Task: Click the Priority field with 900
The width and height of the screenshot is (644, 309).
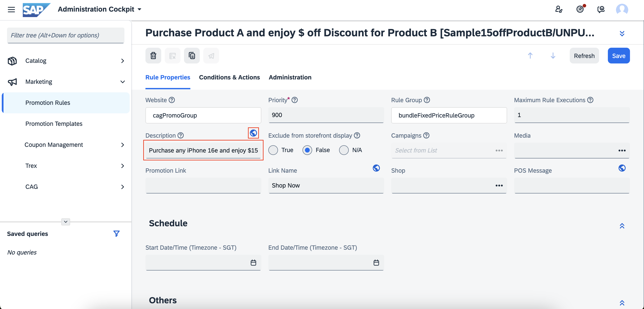Action: 326,115
